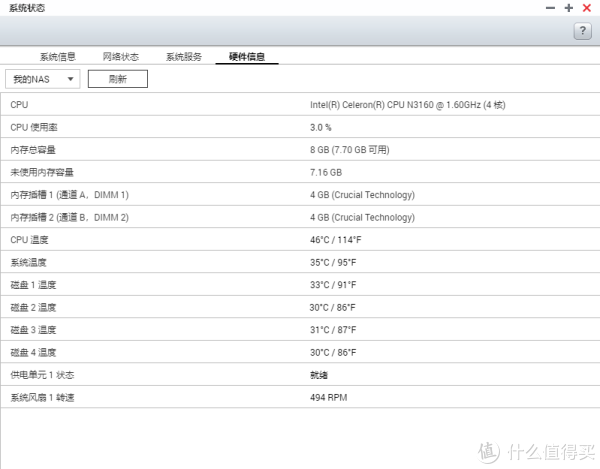The height and width of the screenshot is (469, 600).
Task: Click the 刷新 button
Action: 117,79
